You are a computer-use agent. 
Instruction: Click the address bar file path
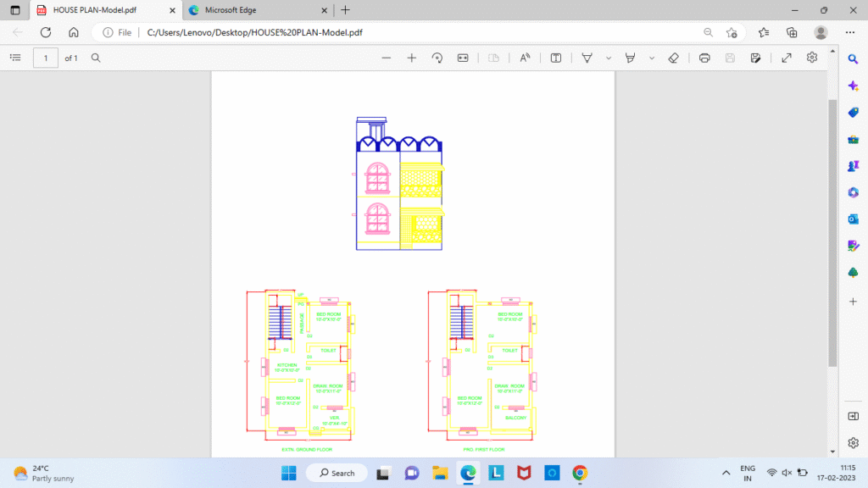tap(254, 33)
